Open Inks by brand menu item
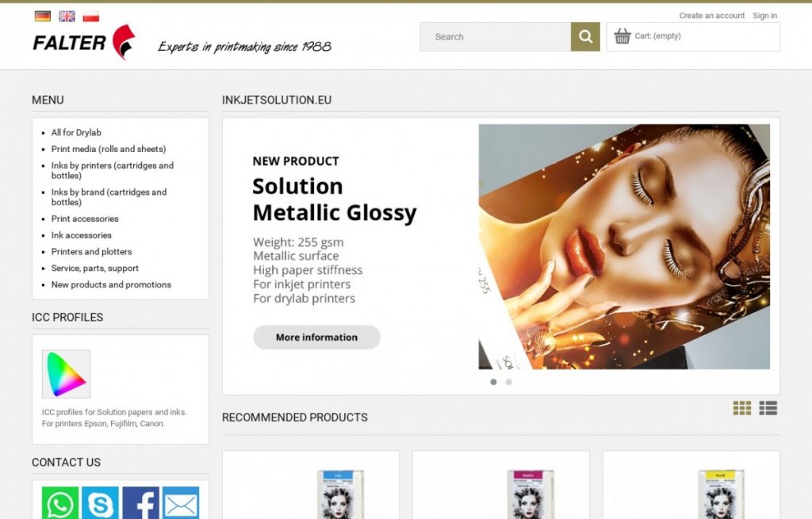Viewport: 812px width, 519px height. point(109,197)
